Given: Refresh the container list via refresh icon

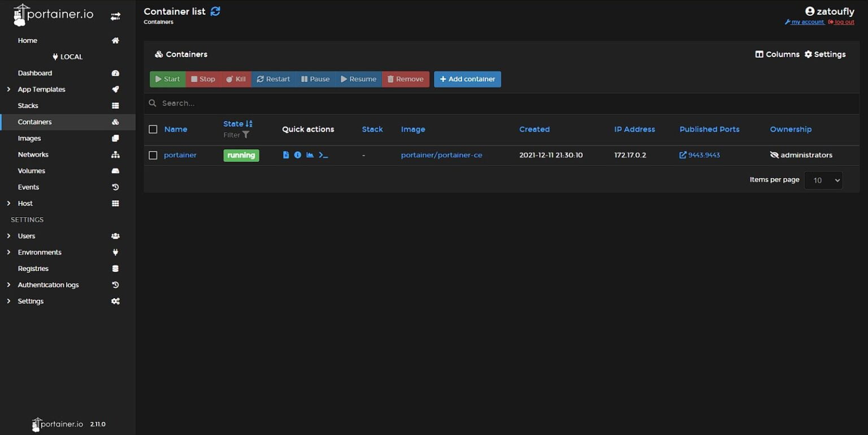Looking at the screenshot, I should (x=215, y=10).
